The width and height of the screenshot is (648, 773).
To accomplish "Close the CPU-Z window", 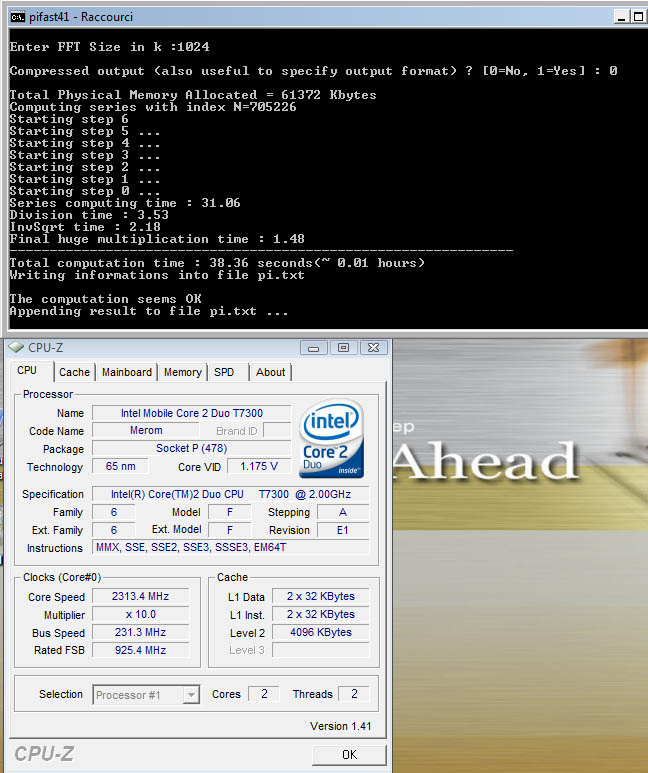I will click(x=373, y=348).
